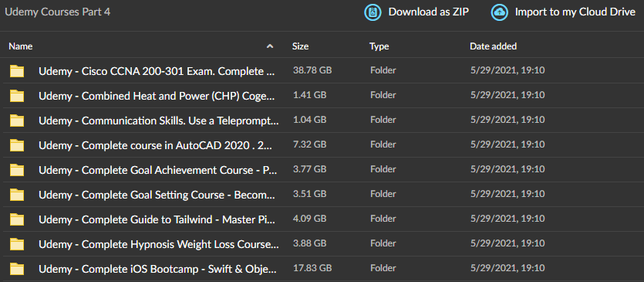
Task: Toggle the Name column sort arrow
Action: pos(270,46)
